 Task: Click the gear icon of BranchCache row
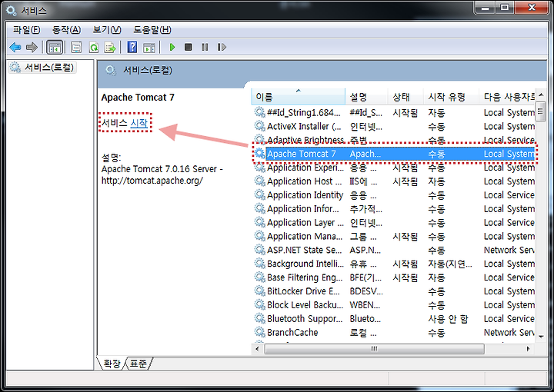point(260,332)
